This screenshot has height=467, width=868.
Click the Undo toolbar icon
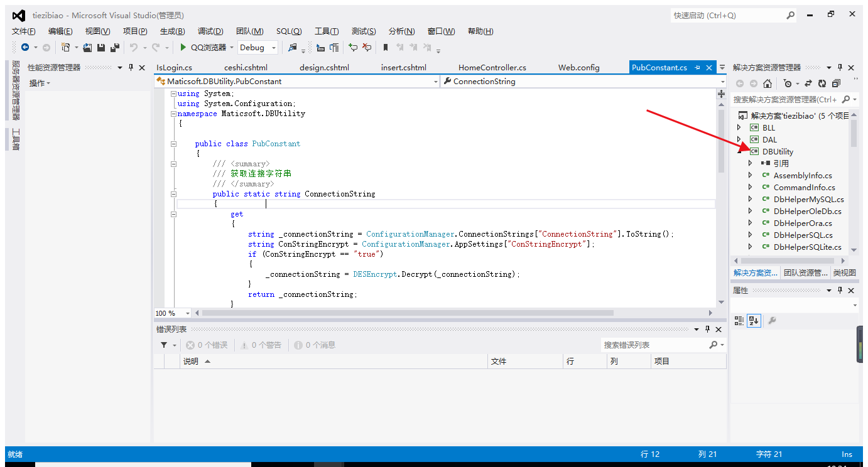tap(134, 47)
